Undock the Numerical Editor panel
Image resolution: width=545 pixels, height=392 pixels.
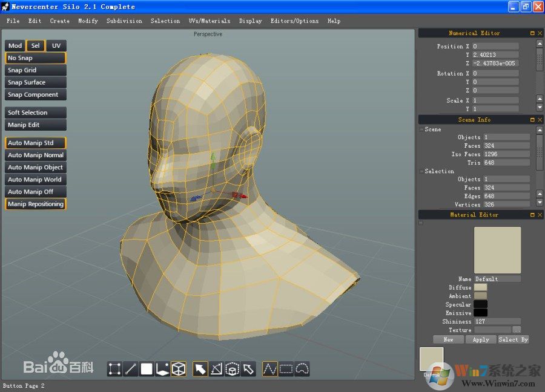[532, 33]
